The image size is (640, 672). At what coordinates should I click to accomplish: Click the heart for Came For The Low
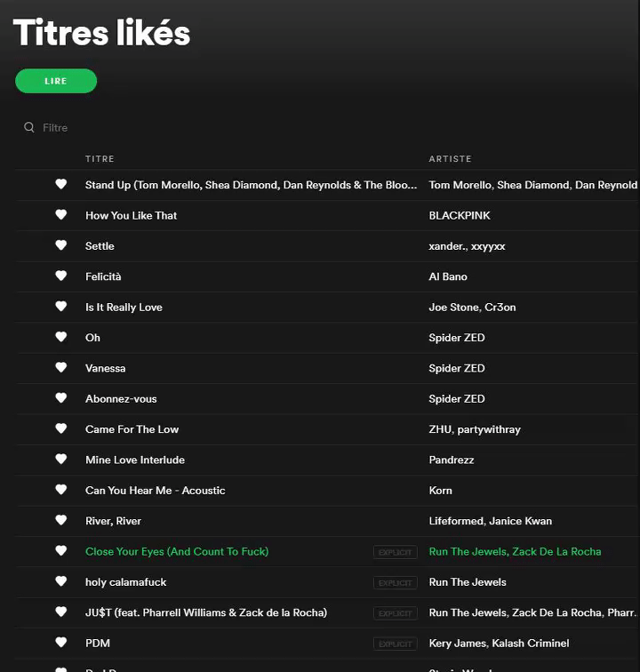click(60, 428)
